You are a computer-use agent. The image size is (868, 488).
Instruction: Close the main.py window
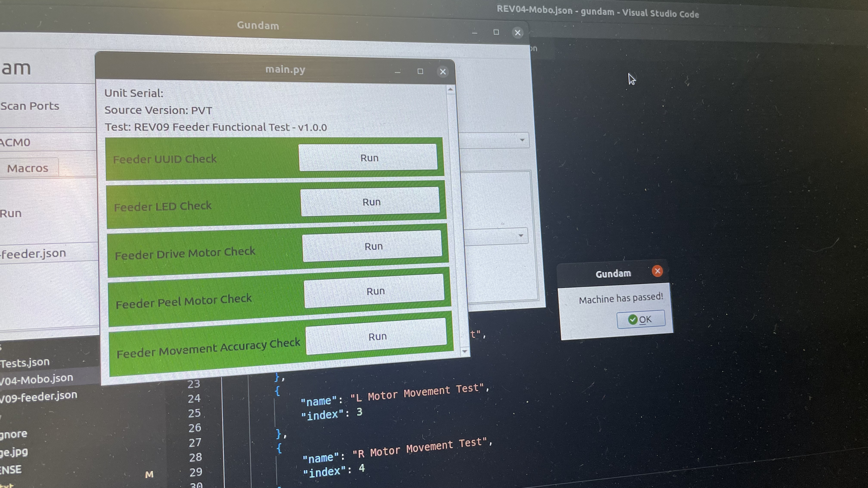click(443, 71)
